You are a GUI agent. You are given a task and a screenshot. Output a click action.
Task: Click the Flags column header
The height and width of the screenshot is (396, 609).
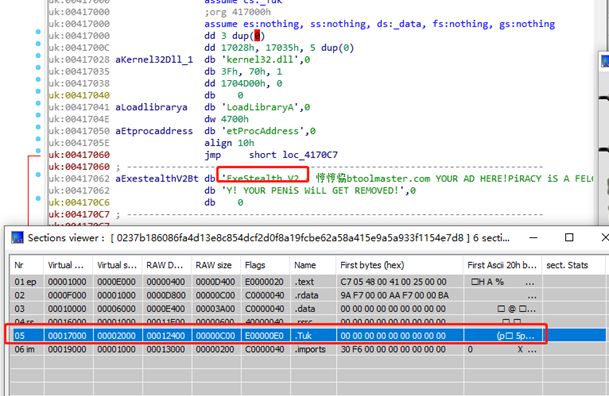coord(265,265)
